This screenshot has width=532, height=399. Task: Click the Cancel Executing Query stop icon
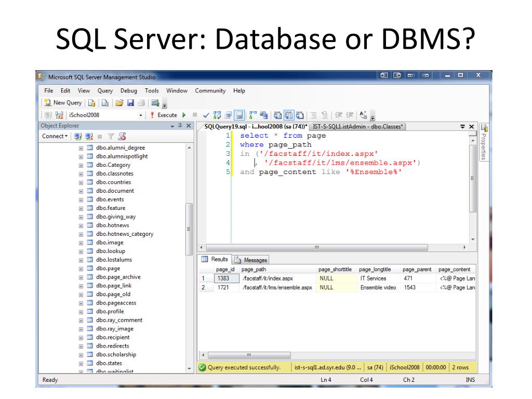pos(195,115)
